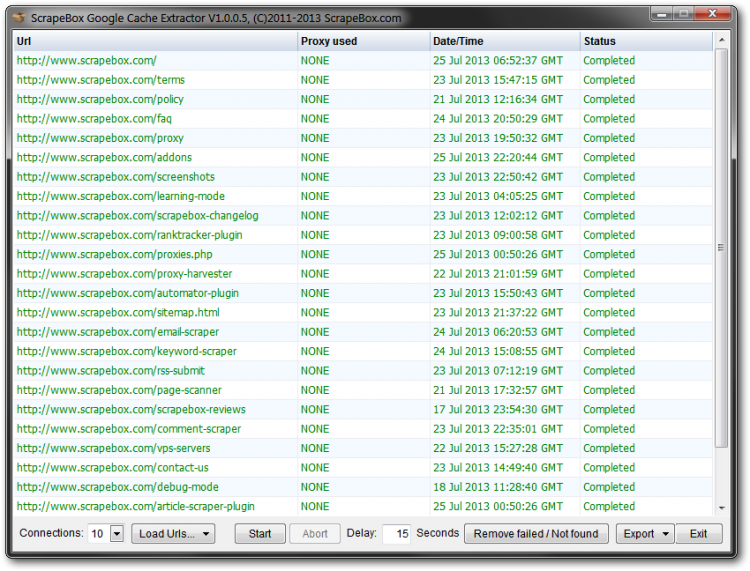750x571 pixels.
Task: Maximize the ScrapeBox window
Action: [684, 14]
